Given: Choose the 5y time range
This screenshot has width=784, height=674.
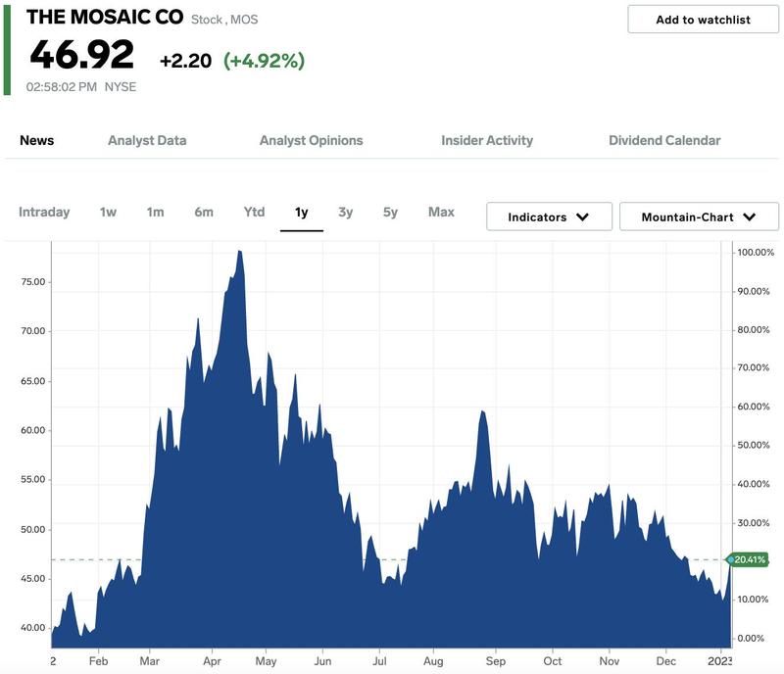Looking at the screenshot, I should coord(390,212).
